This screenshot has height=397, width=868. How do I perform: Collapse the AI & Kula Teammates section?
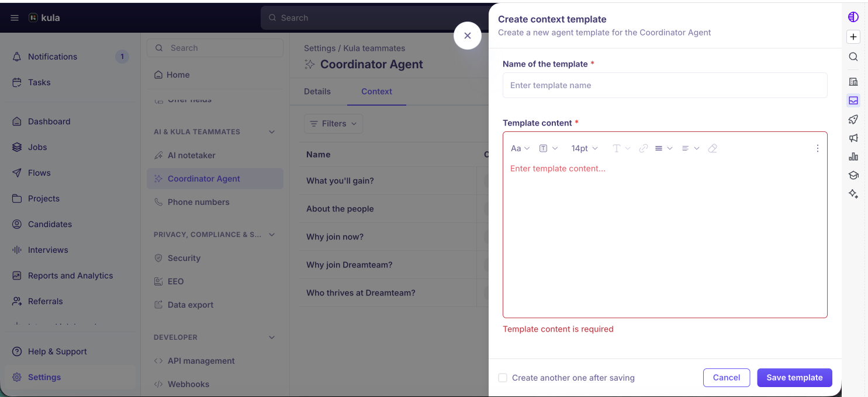point(272,132)
